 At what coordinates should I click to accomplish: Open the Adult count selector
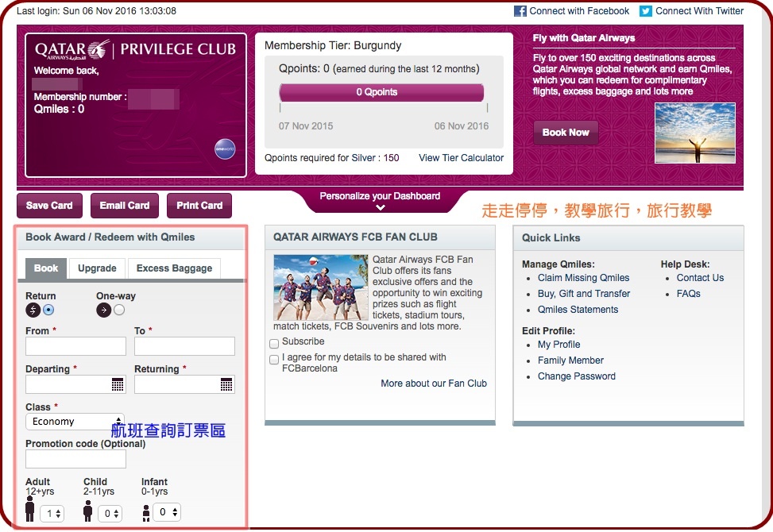pyautogui.click(x=52, y=514)
